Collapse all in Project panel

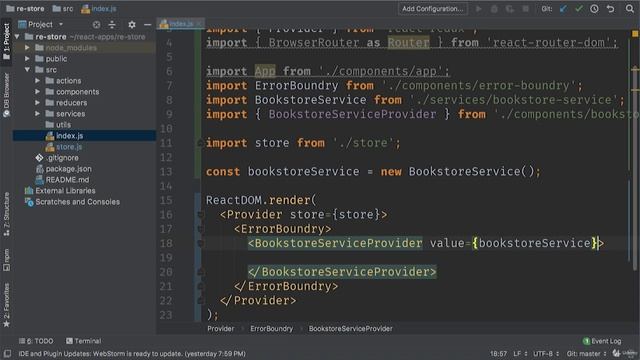tap(112, 24)
